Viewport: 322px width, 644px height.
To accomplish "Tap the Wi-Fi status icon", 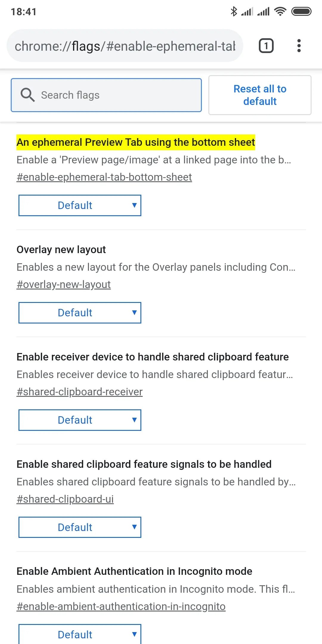I will 280,12.
